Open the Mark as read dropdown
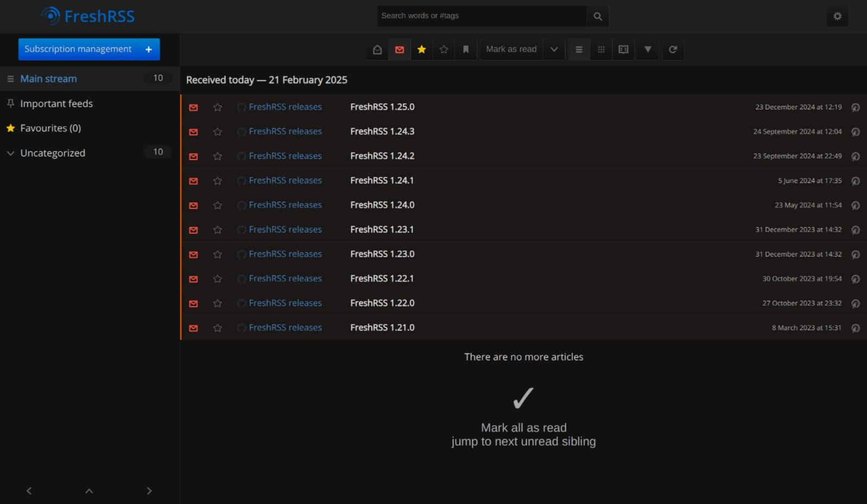Viewport: 867px width, 504px height. 554,49
